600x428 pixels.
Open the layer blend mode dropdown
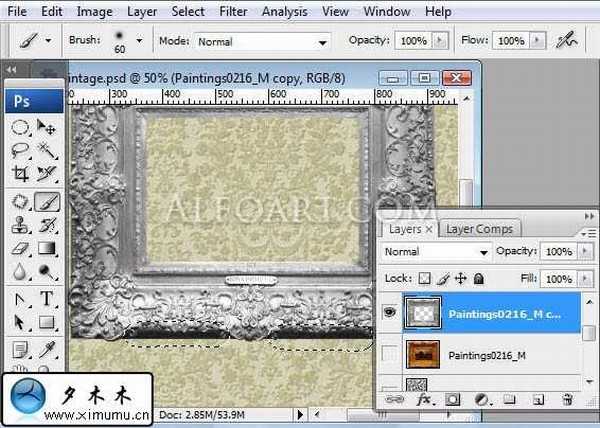437,252
